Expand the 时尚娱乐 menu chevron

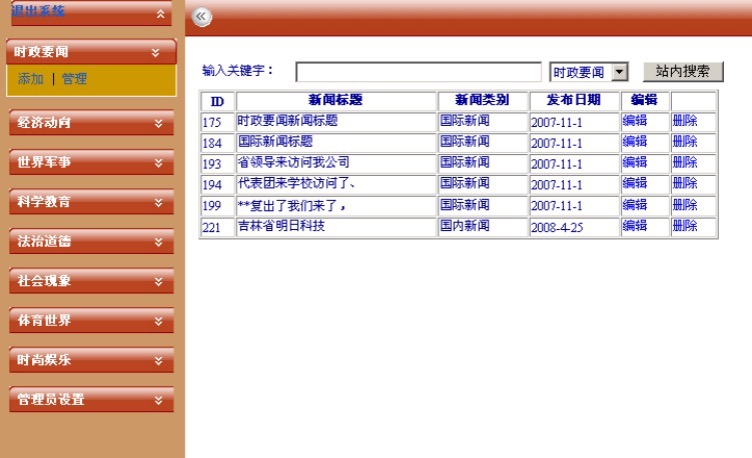tap(158, 361)
